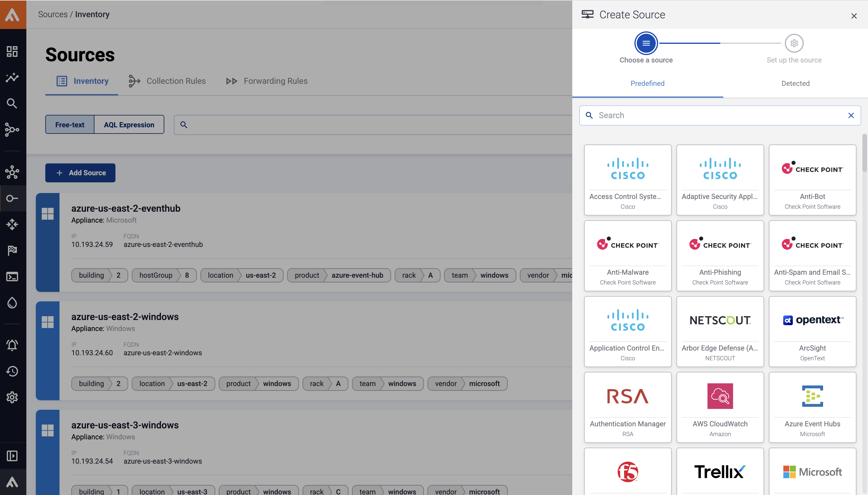This screenshot has width=868, height=495.
Task: Clear search with the X icon
Action: coord(851,115)
